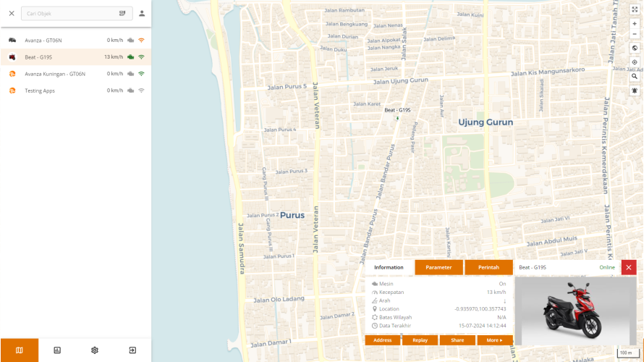Center the map using the locate target icon

coord(635,62)
